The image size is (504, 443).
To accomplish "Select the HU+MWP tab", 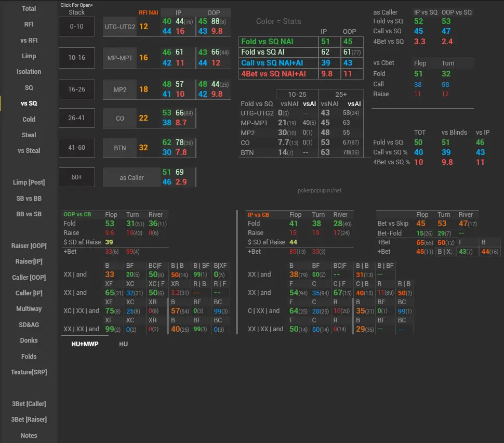I will [85, 344].
